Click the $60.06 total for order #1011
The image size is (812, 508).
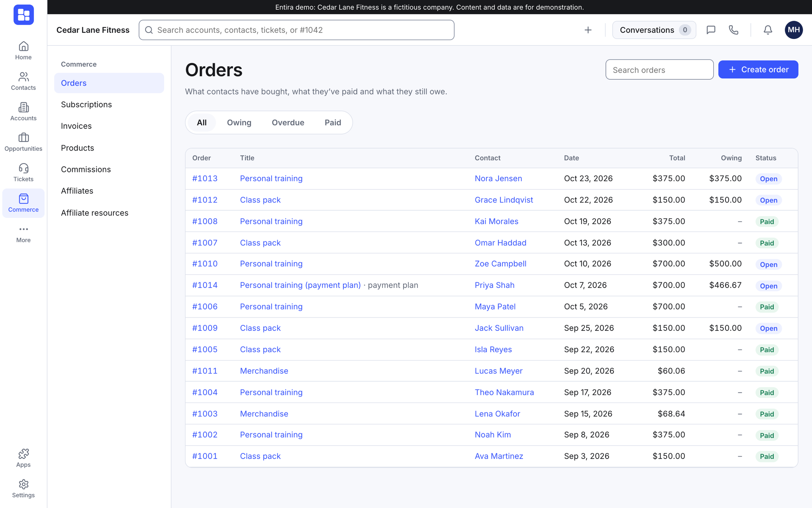pos(671,371)
